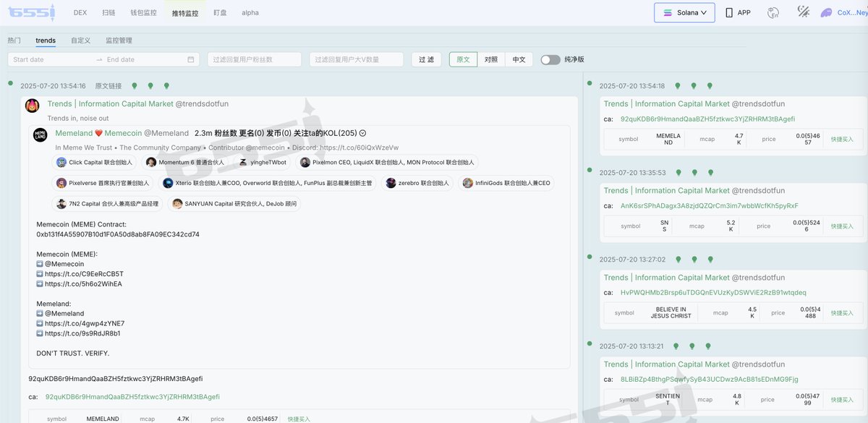The width and height of the screenshot is (868, 423).
Task: Click 快捷买入 for the SENTIENT token
Action: (x=842, y=399)
